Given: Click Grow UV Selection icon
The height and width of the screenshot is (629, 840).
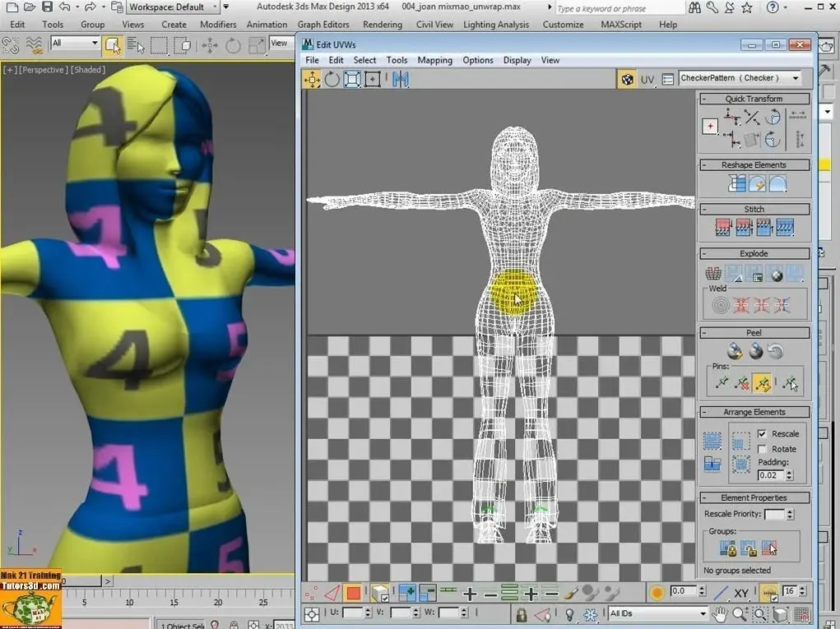Looking at the screenshot, I should point(407,593).
